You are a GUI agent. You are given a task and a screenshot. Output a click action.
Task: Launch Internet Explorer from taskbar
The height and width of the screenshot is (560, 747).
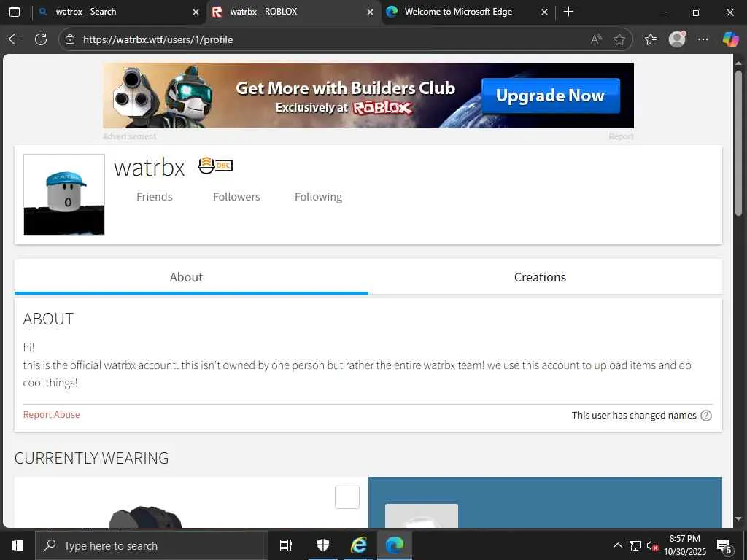(x=358, y=545)
